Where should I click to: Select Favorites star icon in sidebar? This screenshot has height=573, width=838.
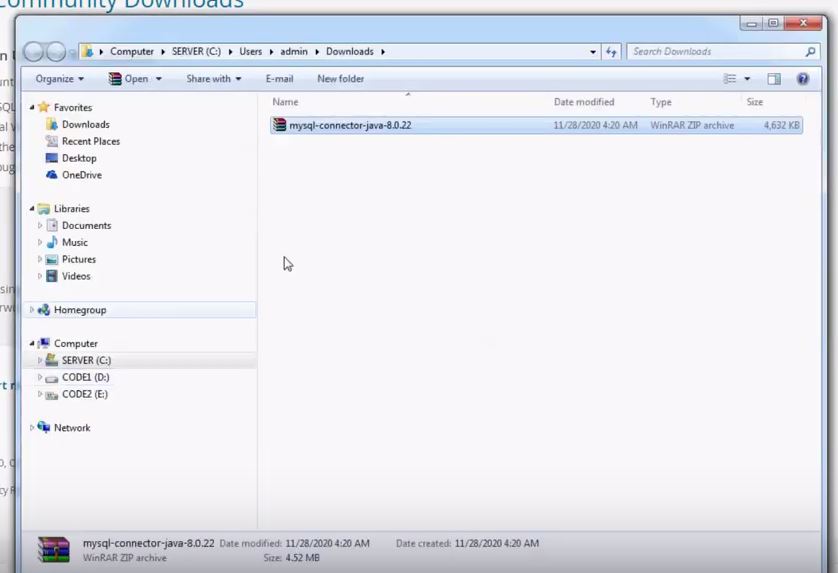(44, 107)
